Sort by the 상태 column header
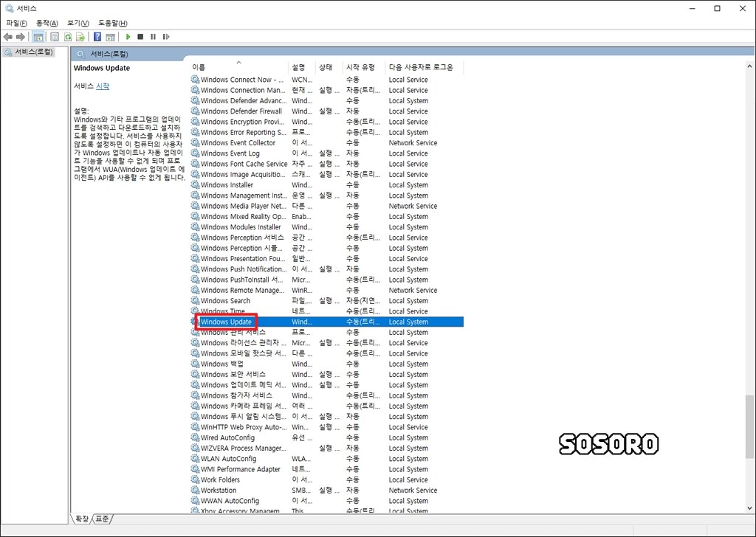Screen dimensions: 756x537 click(x=329, y=67)
